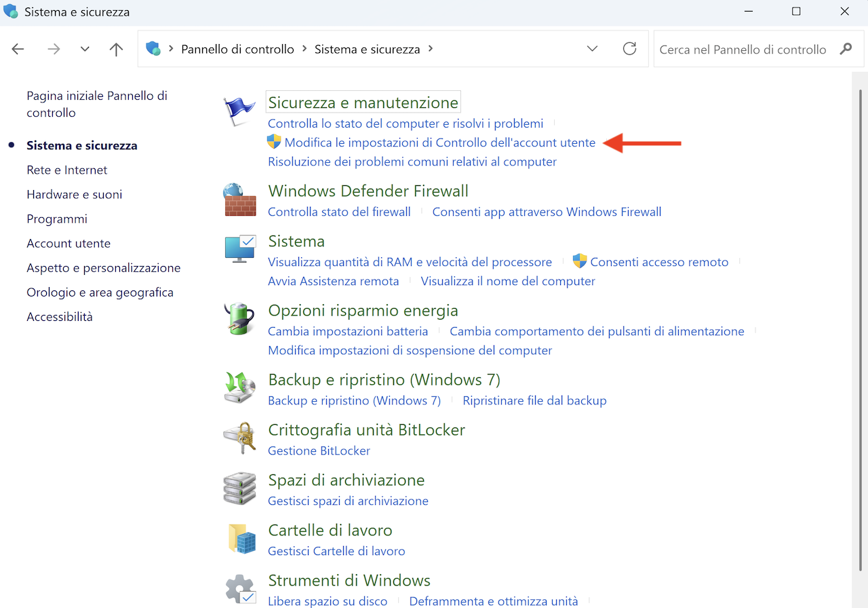Click Gestisci spazi di archiviazione link
Screen dimensions: 868x608
click(x=348, y=501)
